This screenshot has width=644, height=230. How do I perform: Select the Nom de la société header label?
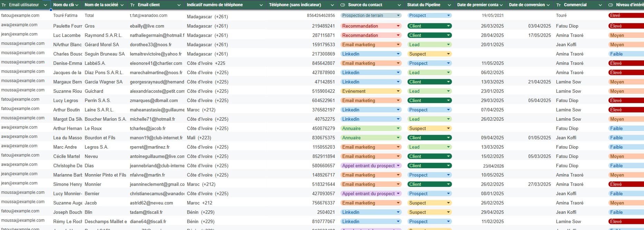tap(101, 5)
